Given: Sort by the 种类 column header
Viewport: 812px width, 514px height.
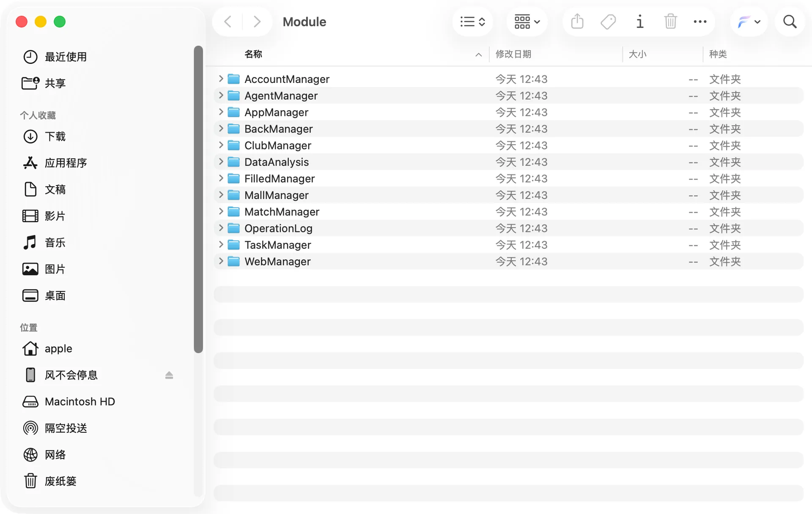Looking at the screenshot, I should 718,54.
